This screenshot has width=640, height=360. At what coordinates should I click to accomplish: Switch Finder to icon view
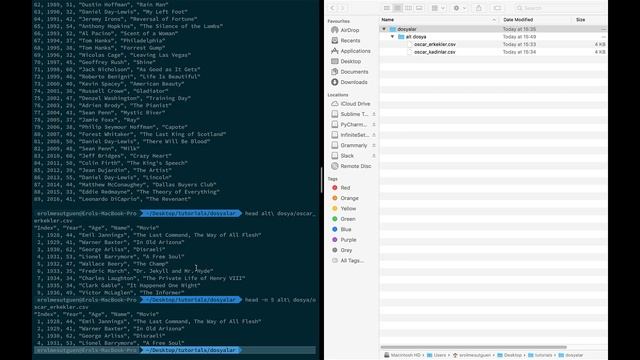coord(387,8)
